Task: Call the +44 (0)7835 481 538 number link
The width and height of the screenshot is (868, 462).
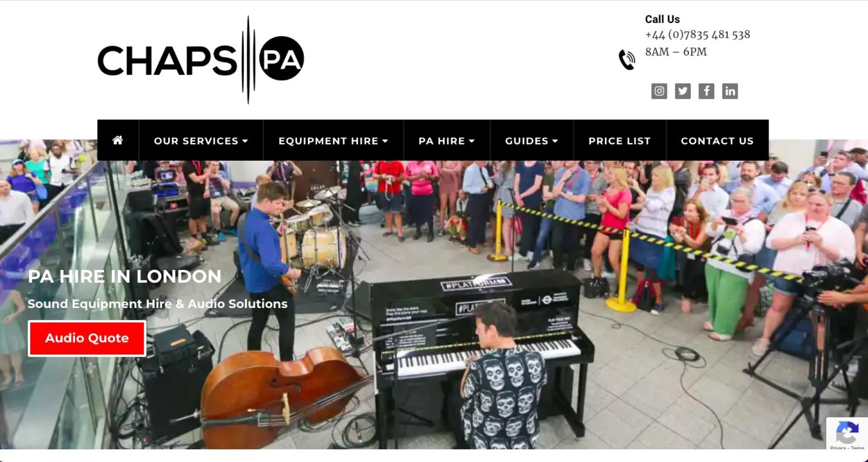Action: coord(697,35)
